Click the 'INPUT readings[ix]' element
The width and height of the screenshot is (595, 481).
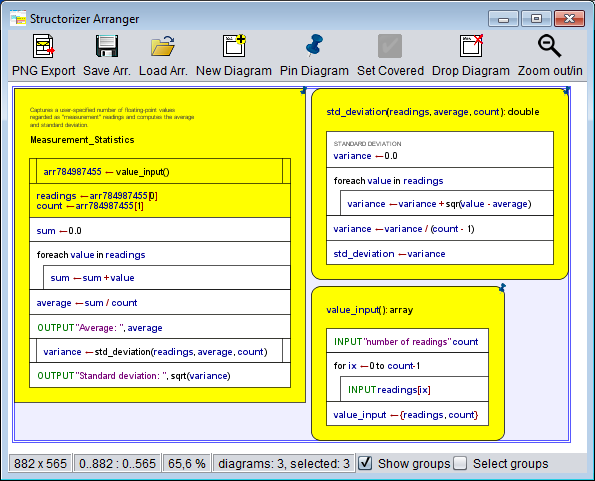pos(414,390)
